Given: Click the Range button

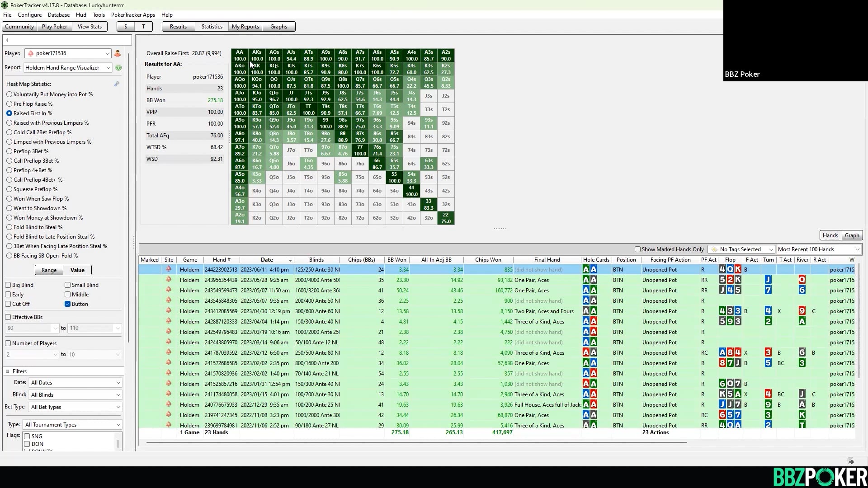Looking at the screenshot, I should 49,270.
